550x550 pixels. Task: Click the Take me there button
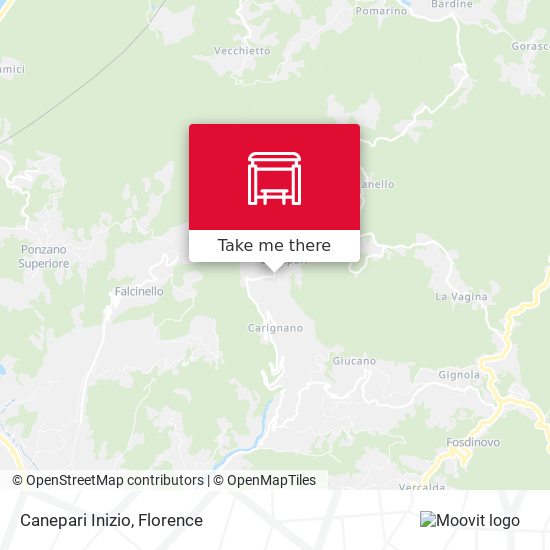coord(274,246)
